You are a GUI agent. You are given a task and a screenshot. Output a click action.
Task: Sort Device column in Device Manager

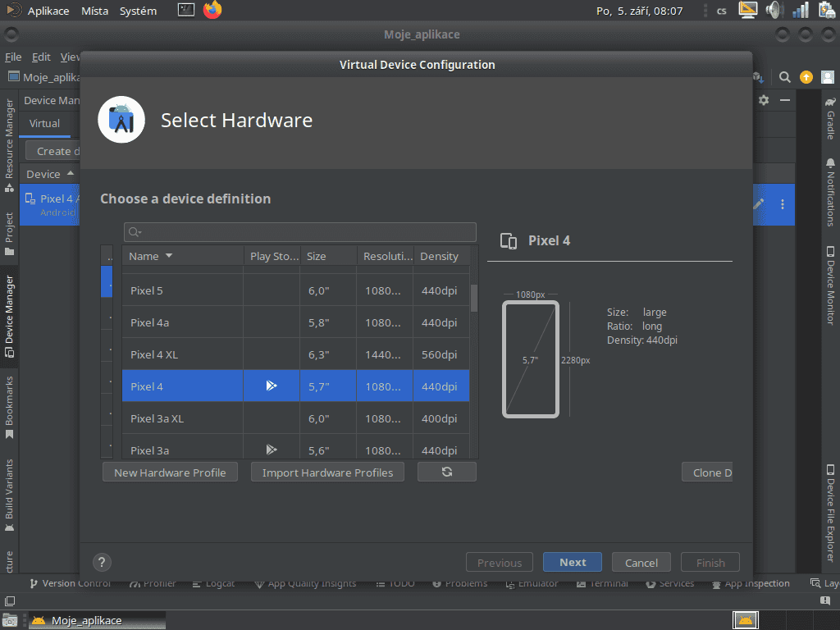pos(43,174)
